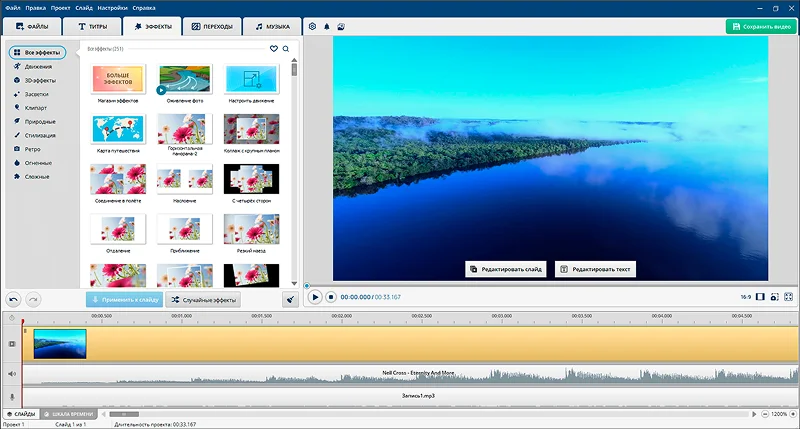Image resolution: width=800 pixels, height=429 pixels.
Task: Show favorite effects via heart icon
Action: tap(274, 49)
